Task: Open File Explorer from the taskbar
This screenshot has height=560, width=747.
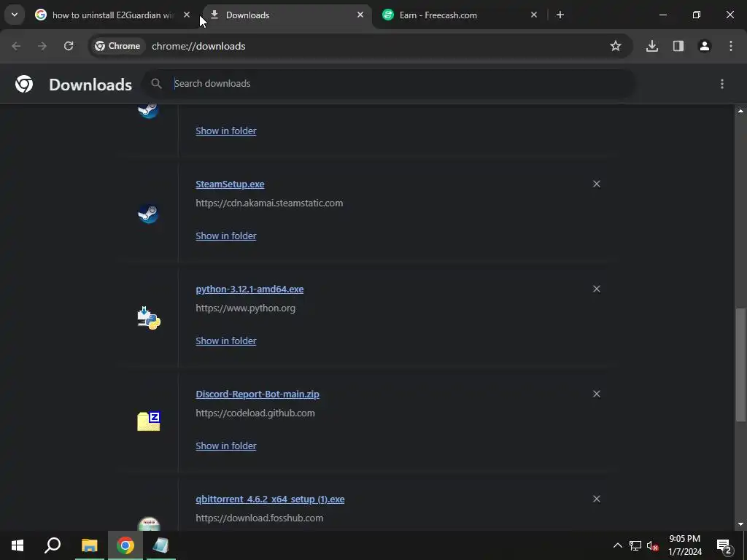Action: pos(90,545)
